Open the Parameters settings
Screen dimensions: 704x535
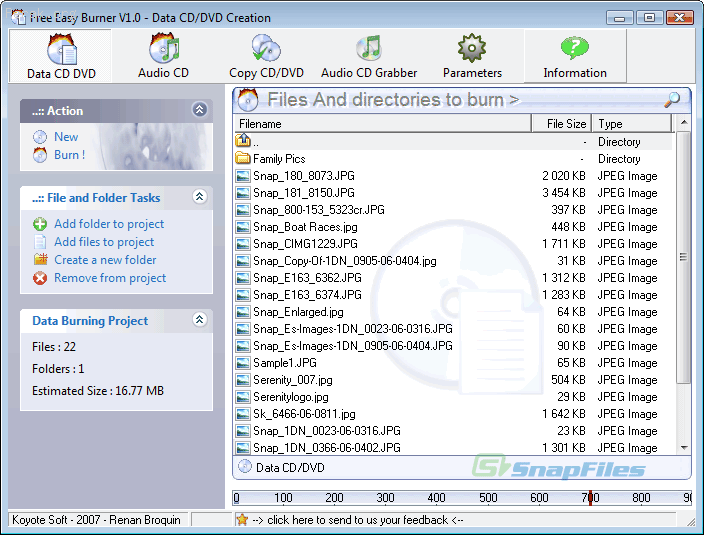(472, 56)
